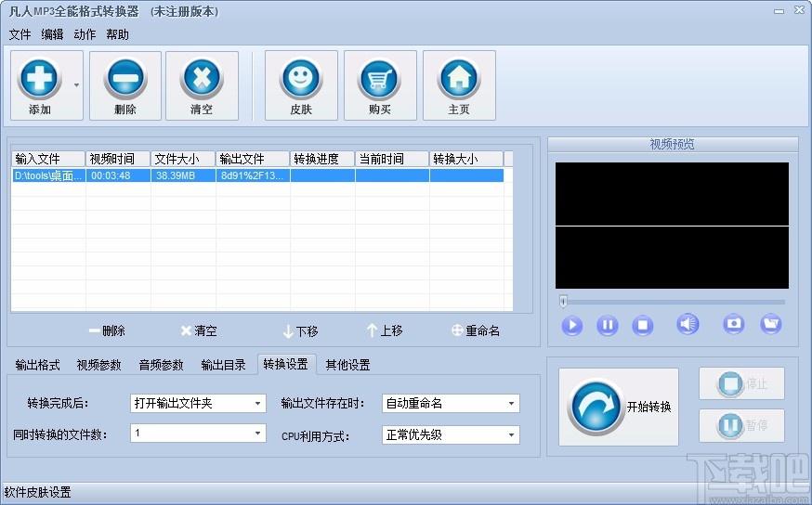Viewport: 812px width, 505px height.
Task: Take a snapshot with the camera icon
Action: (x=734, y=324)
